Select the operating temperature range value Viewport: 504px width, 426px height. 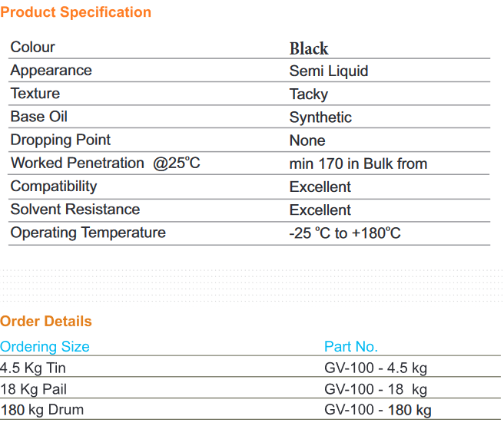345,233
